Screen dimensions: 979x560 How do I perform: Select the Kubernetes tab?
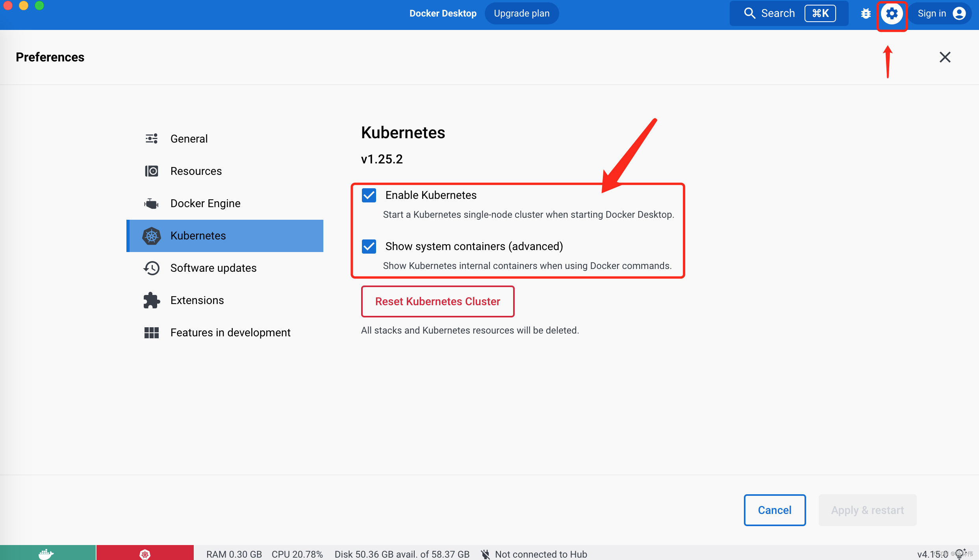click(x=225, y=236)
